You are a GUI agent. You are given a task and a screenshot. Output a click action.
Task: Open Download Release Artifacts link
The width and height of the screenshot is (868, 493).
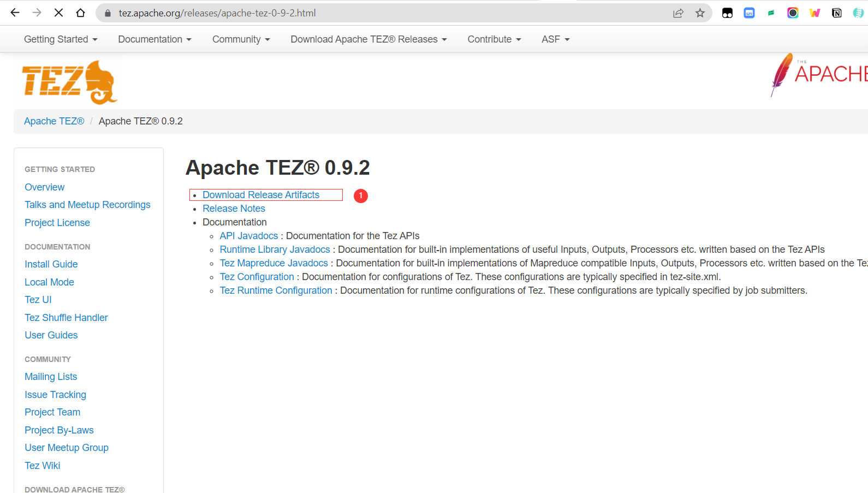click(x=261, y=195)
